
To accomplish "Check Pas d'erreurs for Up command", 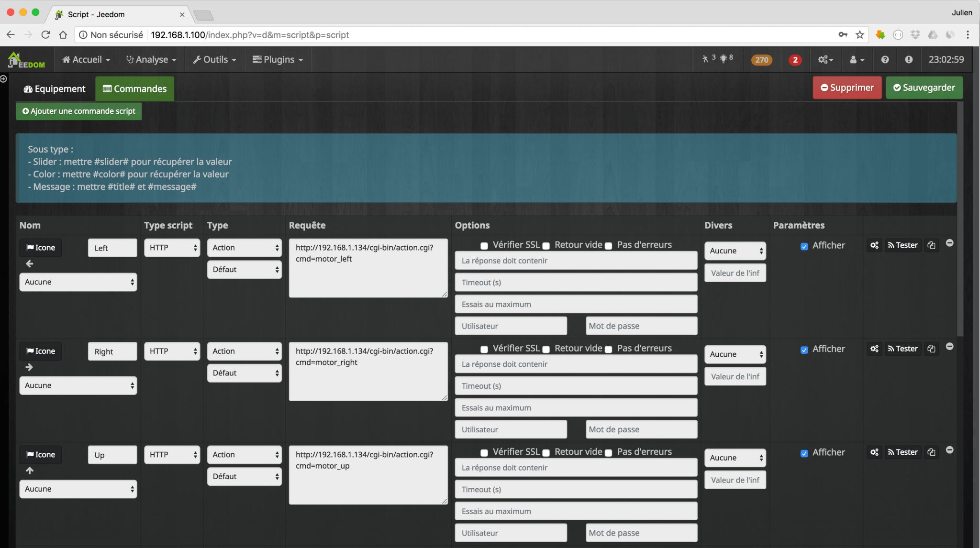I will tap(609, 453).
